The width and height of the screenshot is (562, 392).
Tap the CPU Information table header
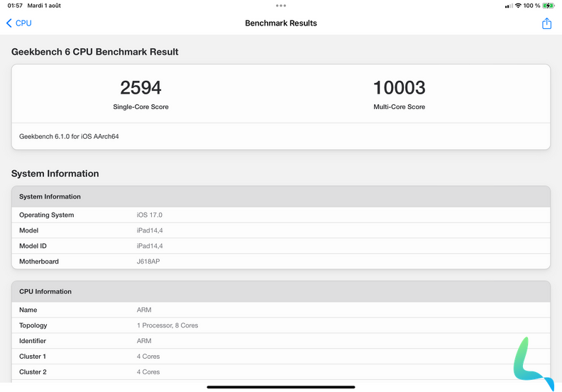coord(281,291)
